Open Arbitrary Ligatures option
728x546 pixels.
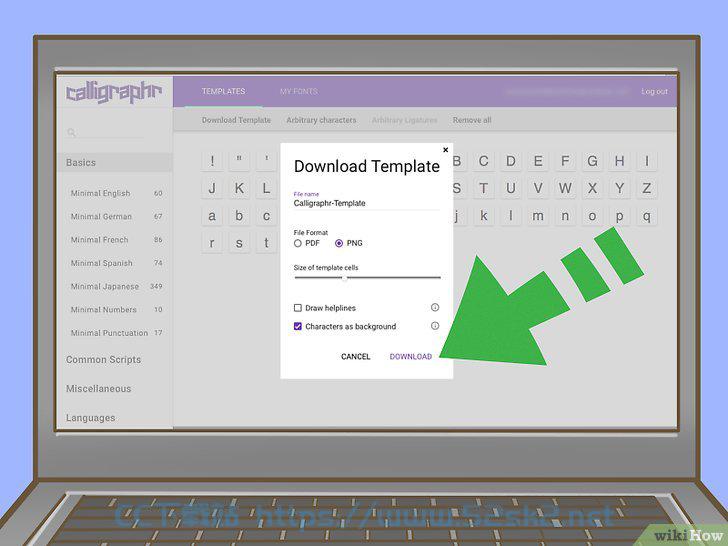[x=404, y=120]
